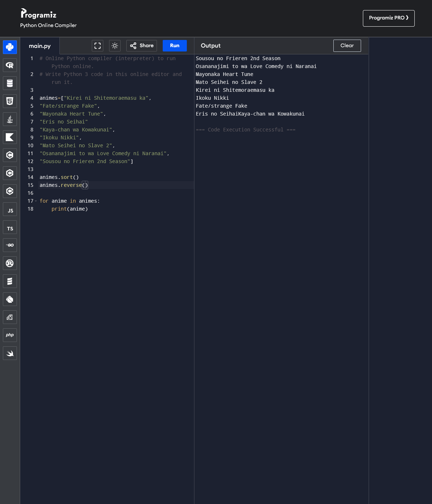
Task: Toggle light/dark theme with sun icon
Action: tap(115, 46)
